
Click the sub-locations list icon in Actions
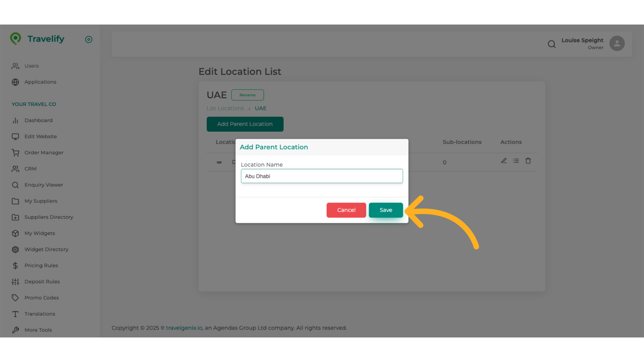pos(516,161)
